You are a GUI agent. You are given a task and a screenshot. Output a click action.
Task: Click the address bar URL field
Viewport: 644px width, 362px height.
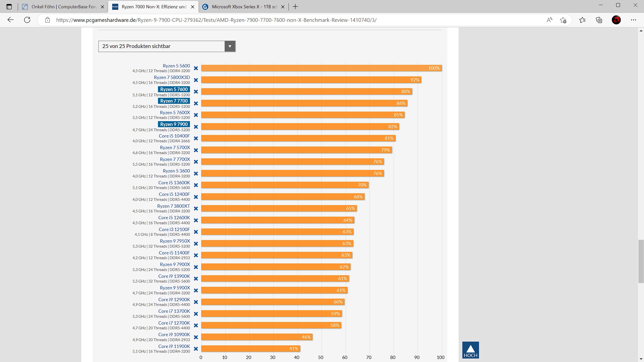pyautogui.click(x=216, y=20)
